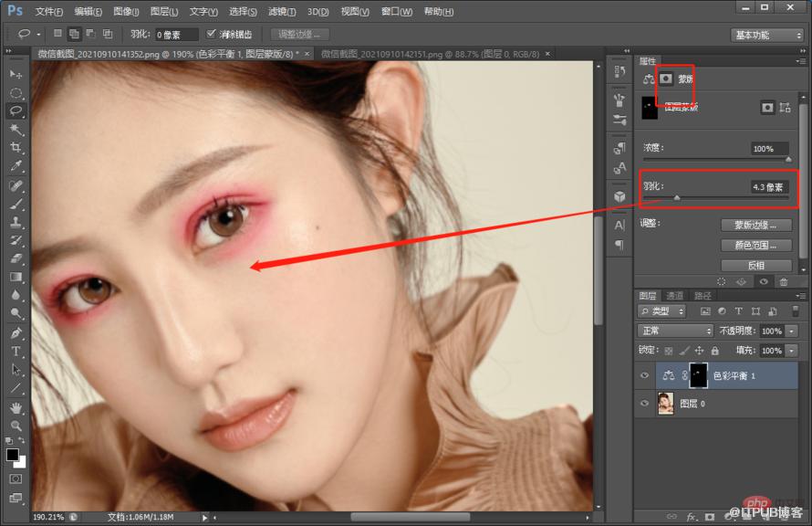Screen dimensions: 812x526
Task: Toggle mask visibility eye in Properties panel
Action: [x=764, y=282]
